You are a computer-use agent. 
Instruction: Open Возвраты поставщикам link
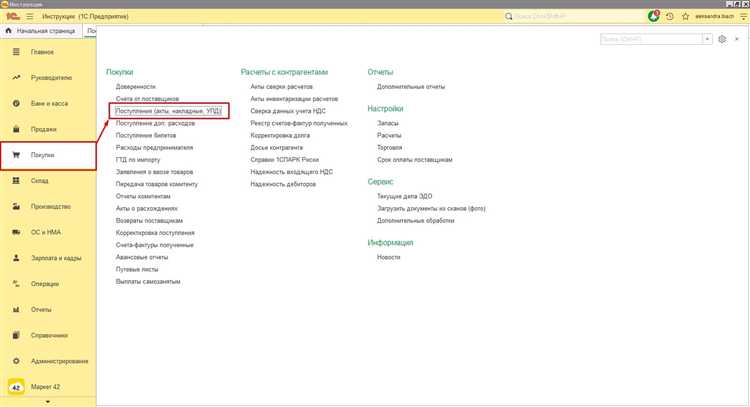tap(149, 220)
